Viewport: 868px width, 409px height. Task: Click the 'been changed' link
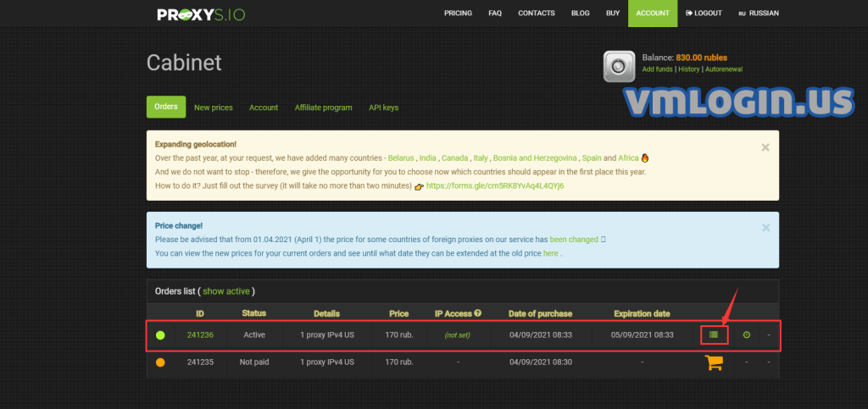tap(574, 240)
